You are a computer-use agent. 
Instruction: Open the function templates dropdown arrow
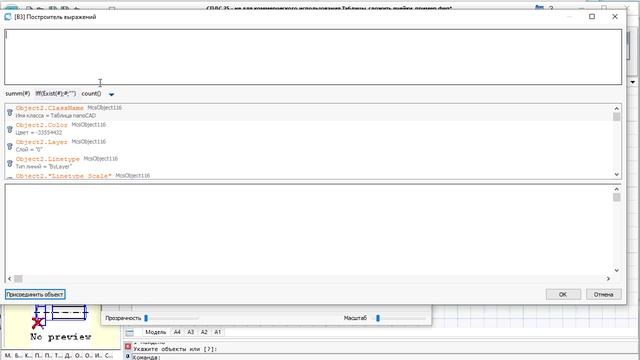pyautogui.click(x=111, y=94)
